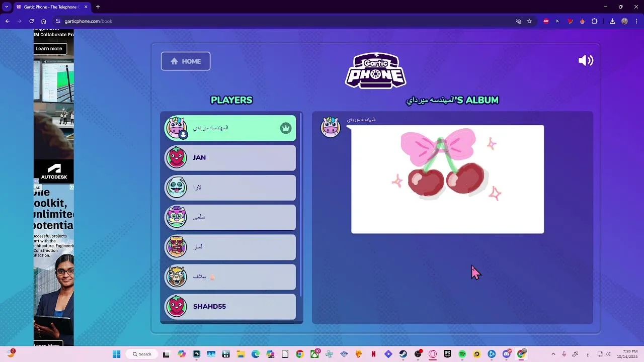Image resolution: width=644 pixels, height=362 pixels.
Task: Open Netflix from the taskbar
Action: tap(373, 354)
